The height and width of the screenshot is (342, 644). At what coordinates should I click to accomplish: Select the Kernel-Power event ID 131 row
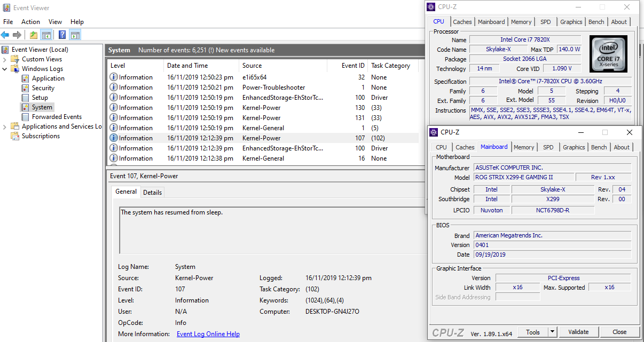pos(263,118)
